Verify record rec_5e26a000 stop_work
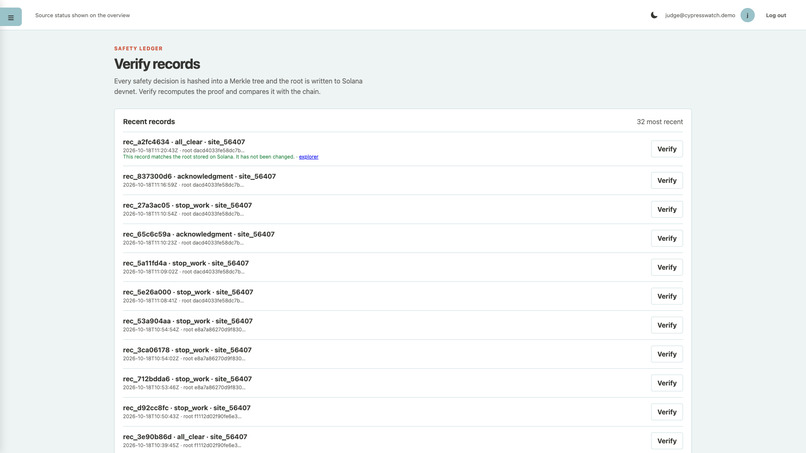806x453 pixels. (x=667, y=296)
